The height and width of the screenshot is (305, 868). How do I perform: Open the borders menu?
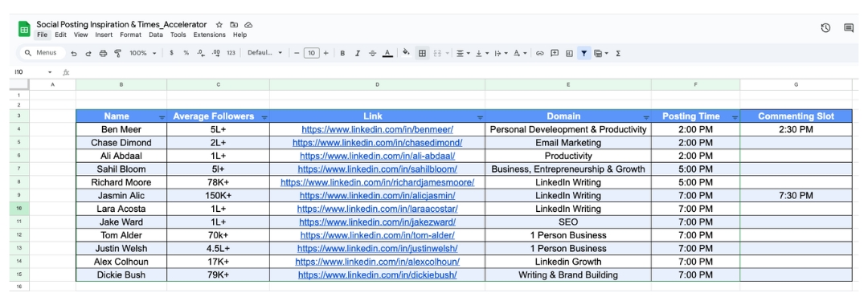(423, 53)
